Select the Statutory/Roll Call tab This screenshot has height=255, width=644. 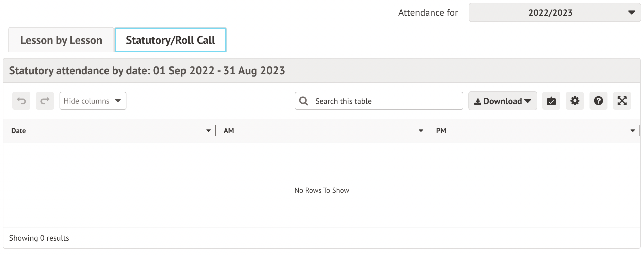coord(171,40)
